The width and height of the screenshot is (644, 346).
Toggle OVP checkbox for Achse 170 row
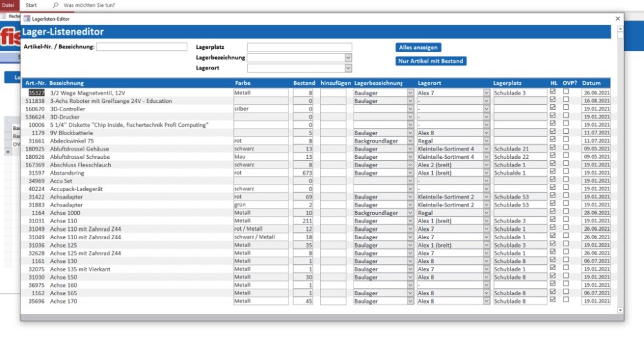coord(566,300)
